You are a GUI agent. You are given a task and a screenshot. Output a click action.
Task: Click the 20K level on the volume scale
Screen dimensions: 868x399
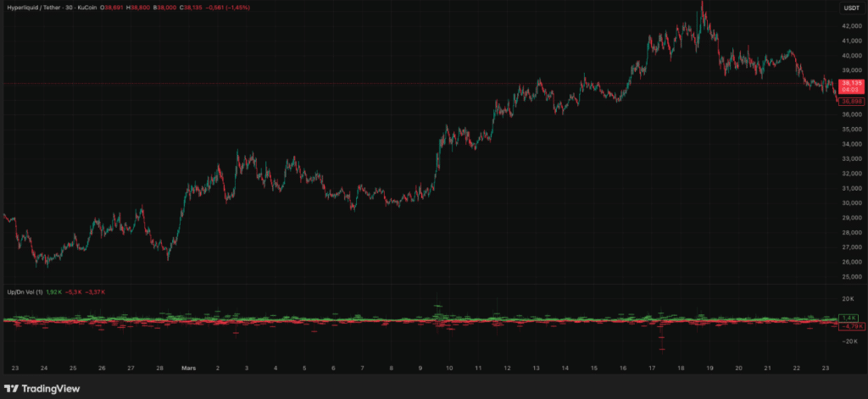point(848,299)
